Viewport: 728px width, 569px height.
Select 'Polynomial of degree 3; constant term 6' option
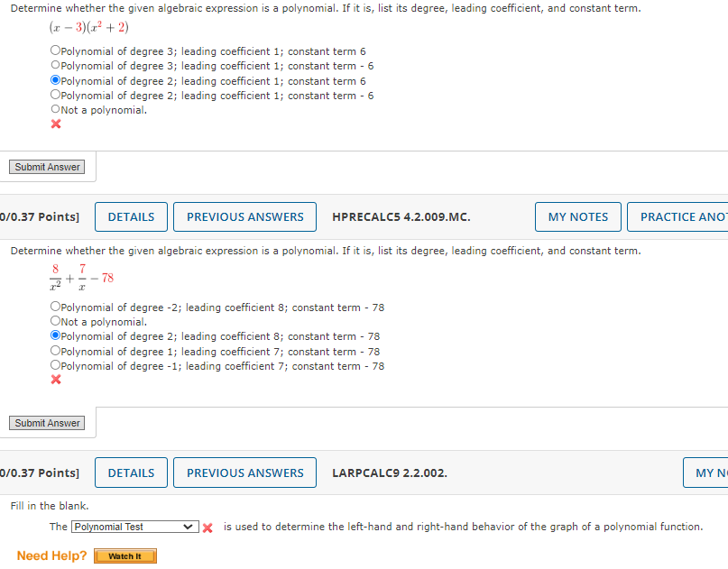click(x=53, y=50)
